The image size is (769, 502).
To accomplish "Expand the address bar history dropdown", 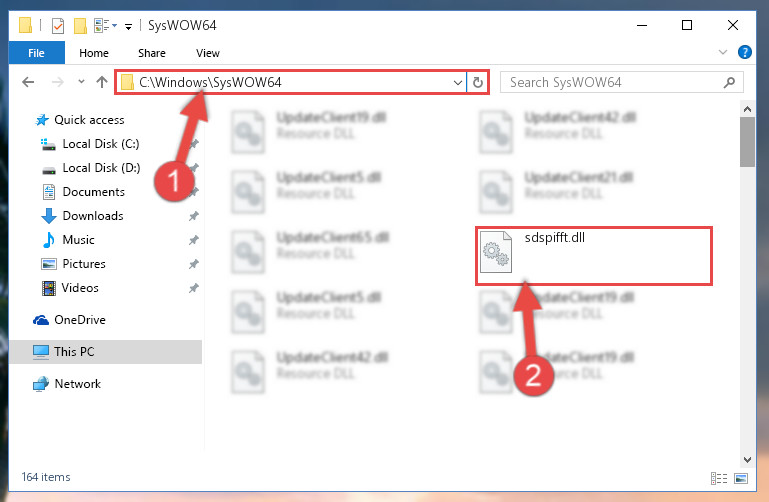I will 458,82.
